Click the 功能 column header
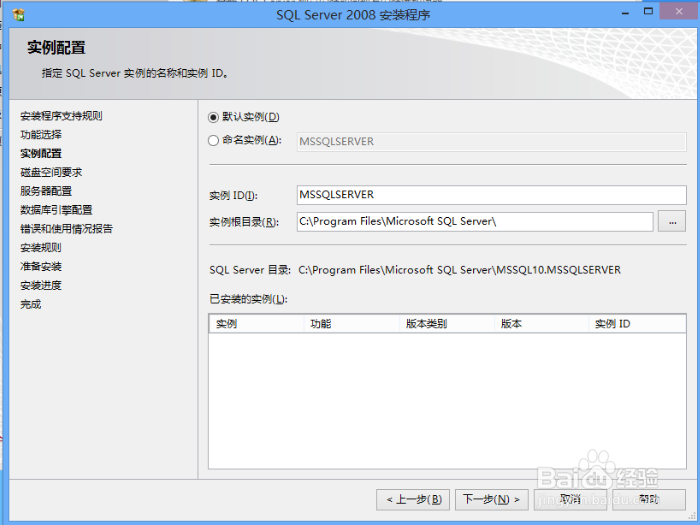Viewport: 700px width, 525px height. [352, 324]
